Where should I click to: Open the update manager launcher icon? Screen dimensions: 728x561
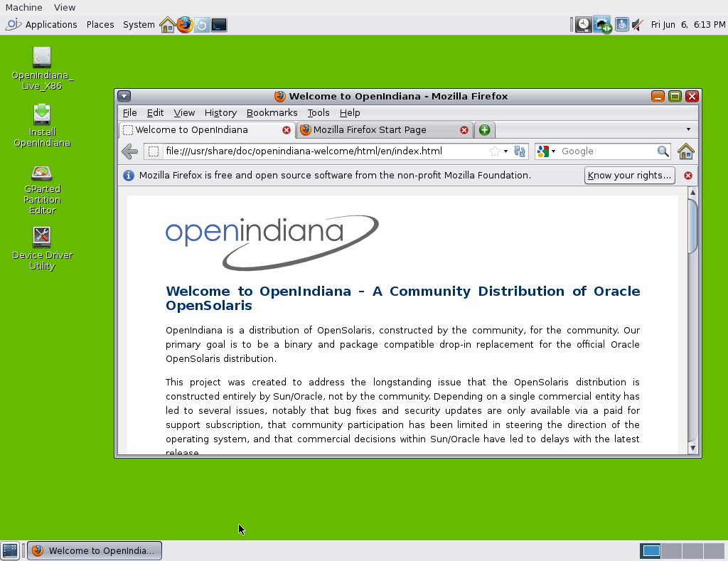click(x=201, y=25)
